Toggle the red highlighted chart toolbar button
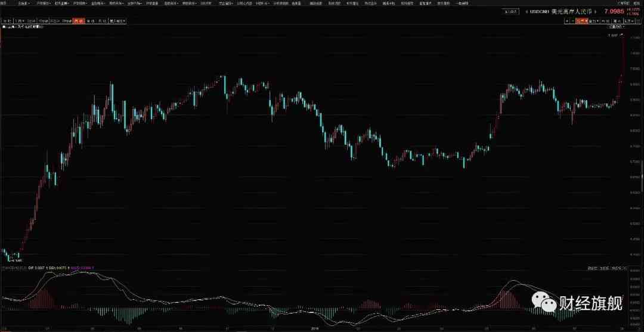 pos(581,21)
